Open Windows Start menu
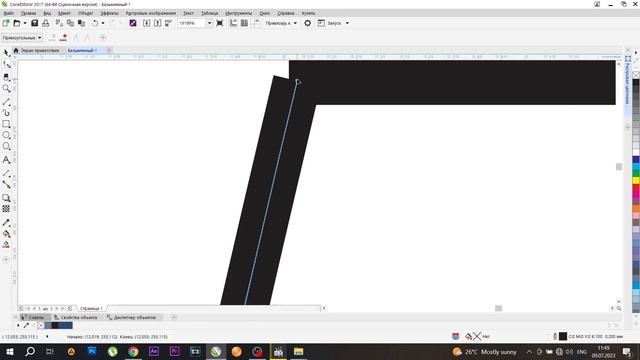 tap(9, 351)
